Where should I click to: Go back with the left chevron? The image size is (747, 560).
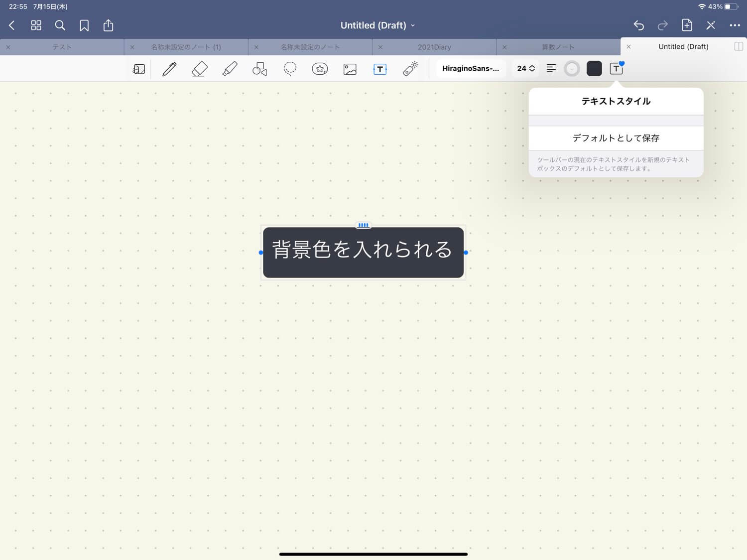coord(12,25)
